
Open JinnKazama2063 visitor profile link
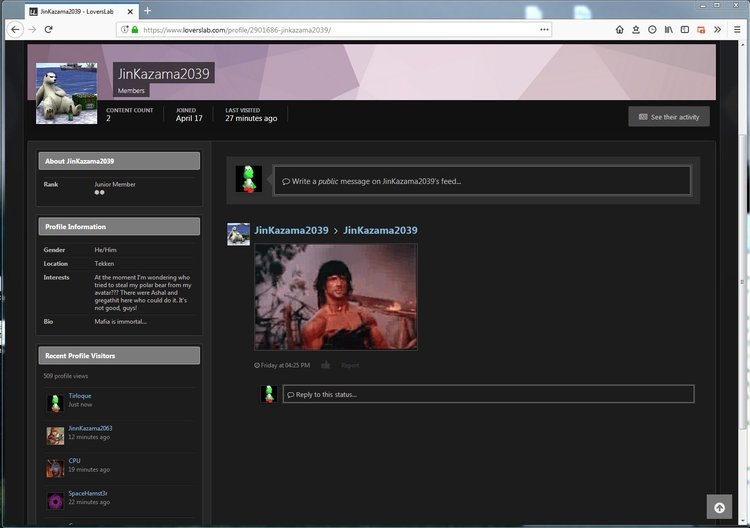pos(90,428)
